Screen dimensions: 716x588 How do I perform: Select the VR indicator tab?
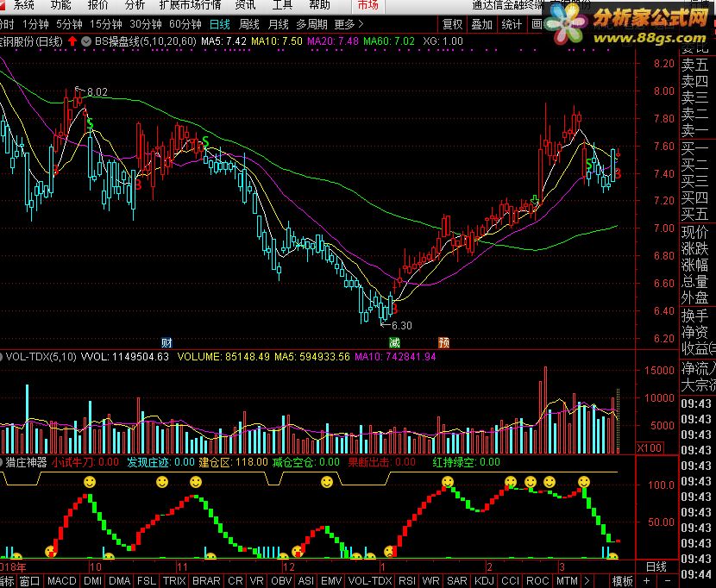[x=256, y=581]
